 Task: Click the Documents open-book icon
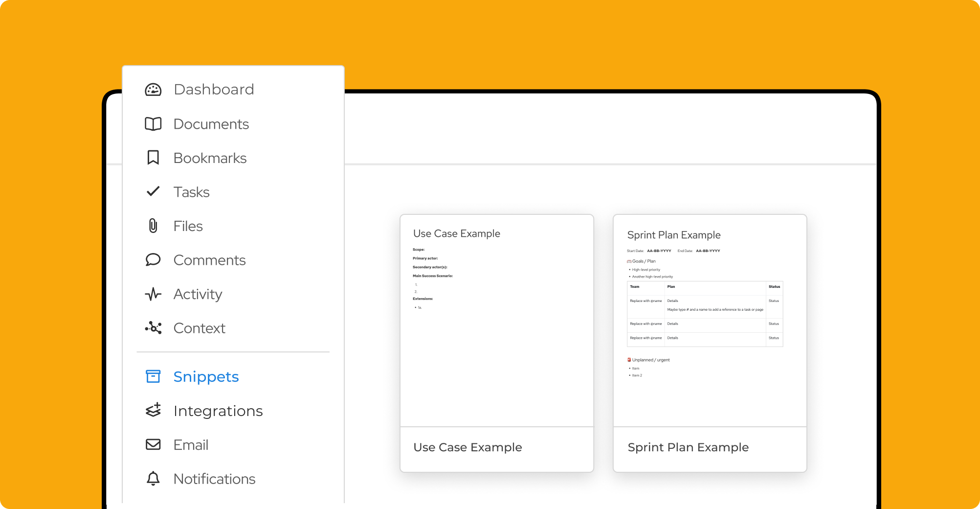(x=153, y=124)
